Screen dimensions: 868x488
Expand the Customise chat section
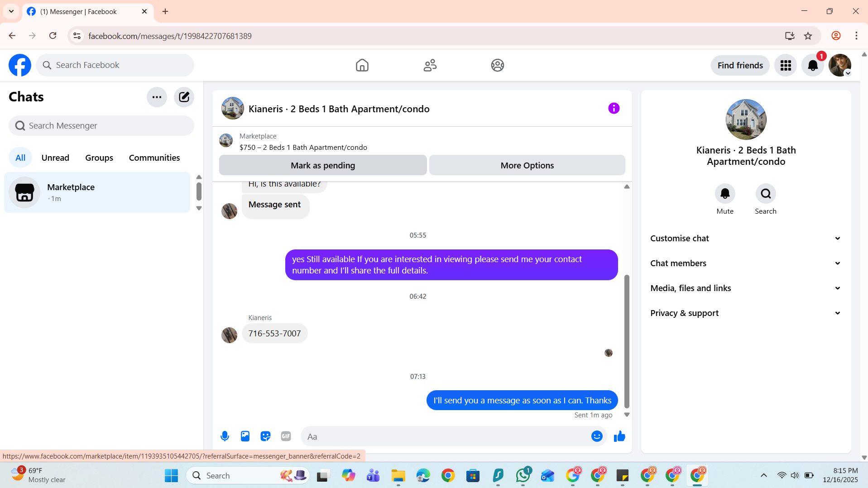746,239
